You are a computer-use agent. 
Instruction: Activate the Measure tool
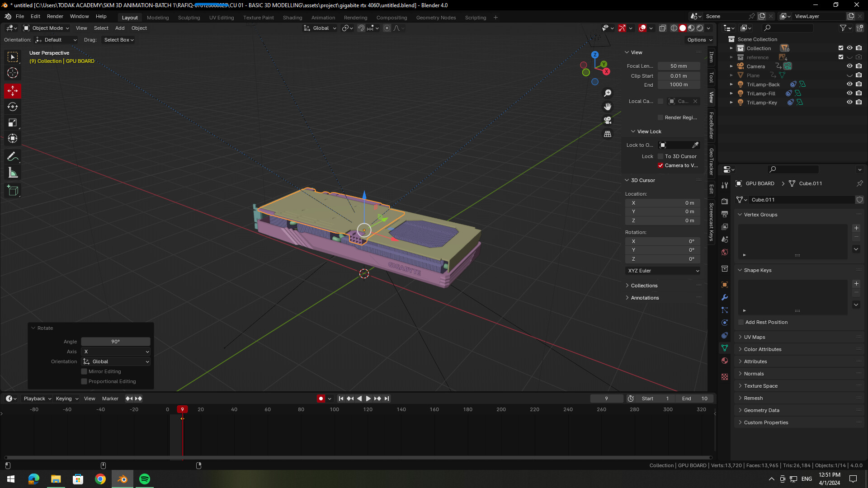(x=13, y=173)
